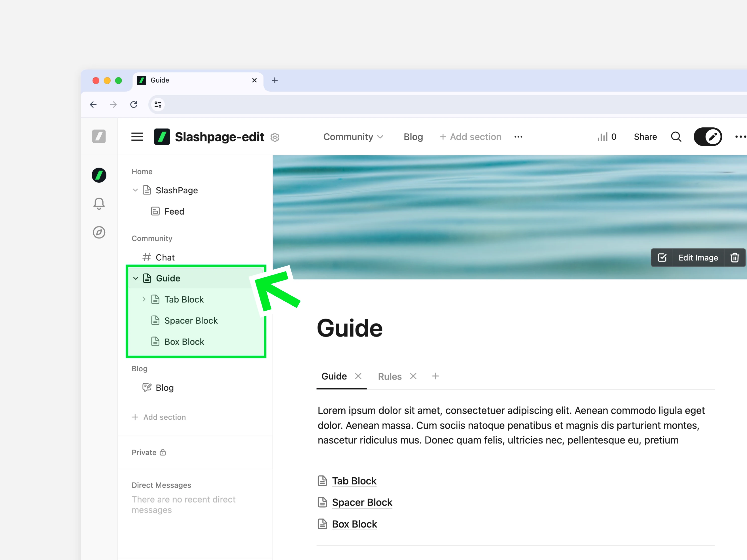747x560 pixels.
Task: Click the Slashpage-edit green logo
Action: click(x=162, y=137)
